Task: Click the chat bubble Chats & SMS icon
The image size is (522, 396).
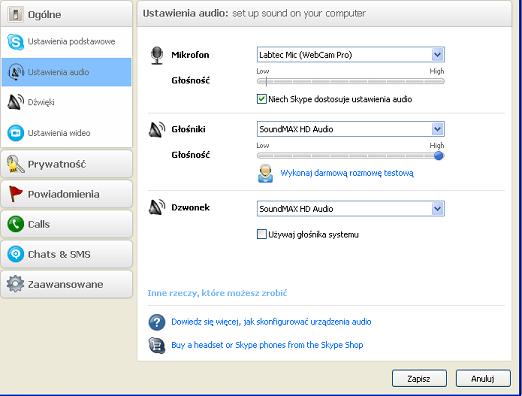Action: [x=16, y=254]
